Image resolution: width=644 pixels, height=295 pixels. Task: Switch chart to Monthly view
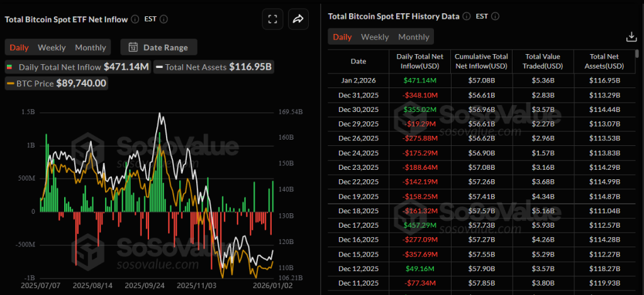tap(91, 47)
